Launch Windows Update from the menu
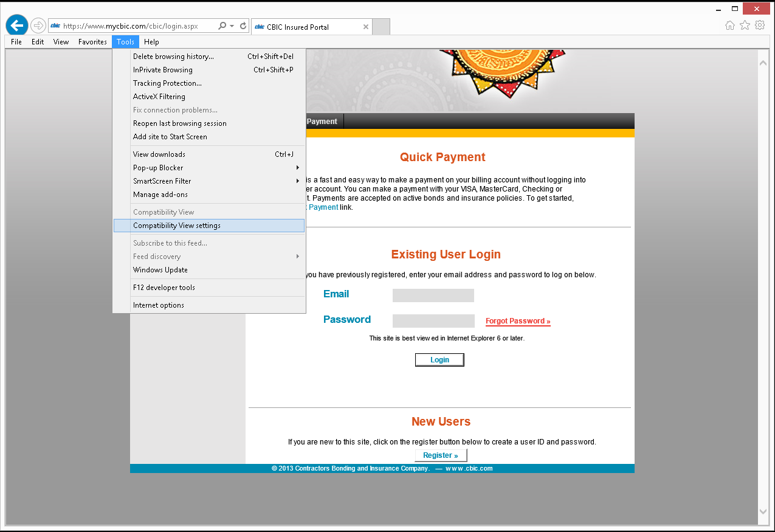The image size is (775, 532). [209, 270]
